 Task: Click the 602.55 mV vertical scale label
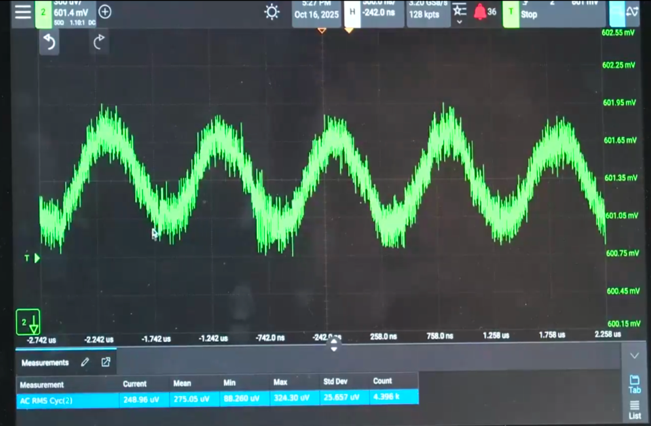coord(618,32)
